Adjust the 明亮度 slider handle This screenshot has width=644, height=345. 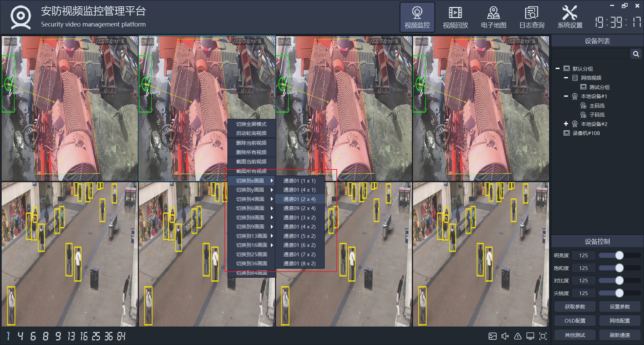pos(619,255)
